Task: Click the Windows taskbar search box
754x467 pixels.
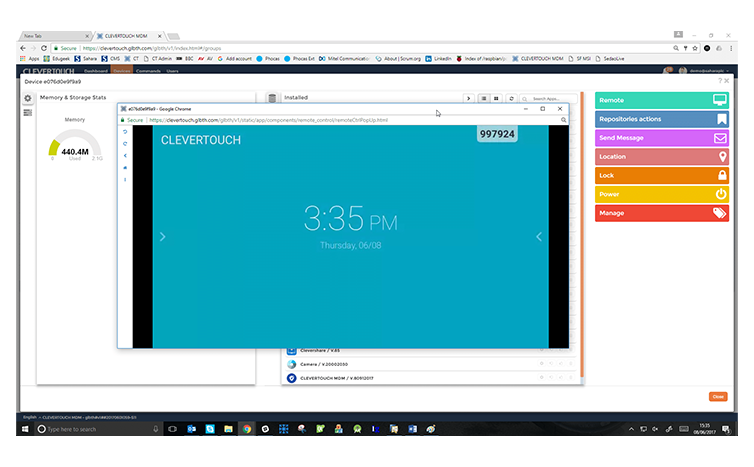Action: click(x=98, y=429)
